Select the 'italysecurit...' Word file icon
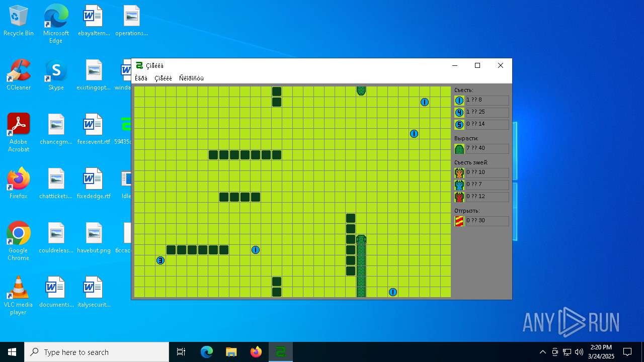 coord(94,292)
